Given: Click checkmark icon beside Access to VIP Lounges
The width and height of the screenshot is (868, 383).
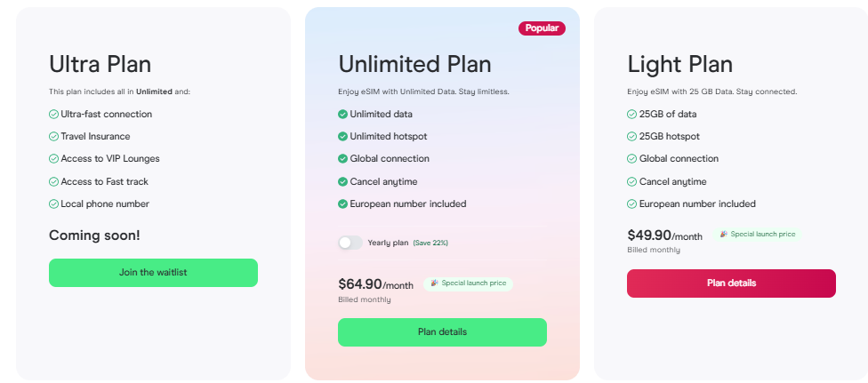Looking at the screenshot, I should [x=53, y=158].
